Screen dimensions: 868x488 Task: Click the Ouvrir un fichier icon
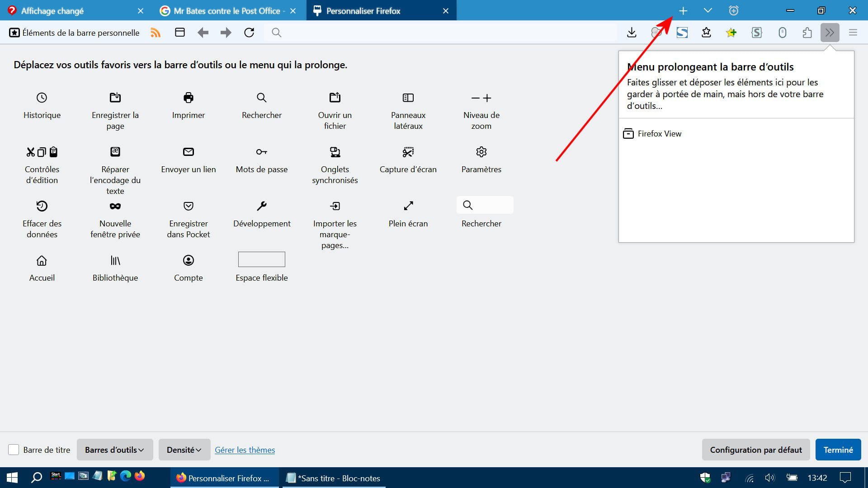(335, 98)
